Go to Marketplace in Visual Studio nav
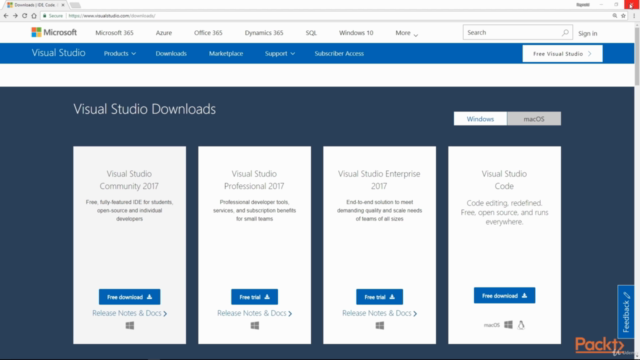The height and width of the screenshot is (360, 640). 226,53
